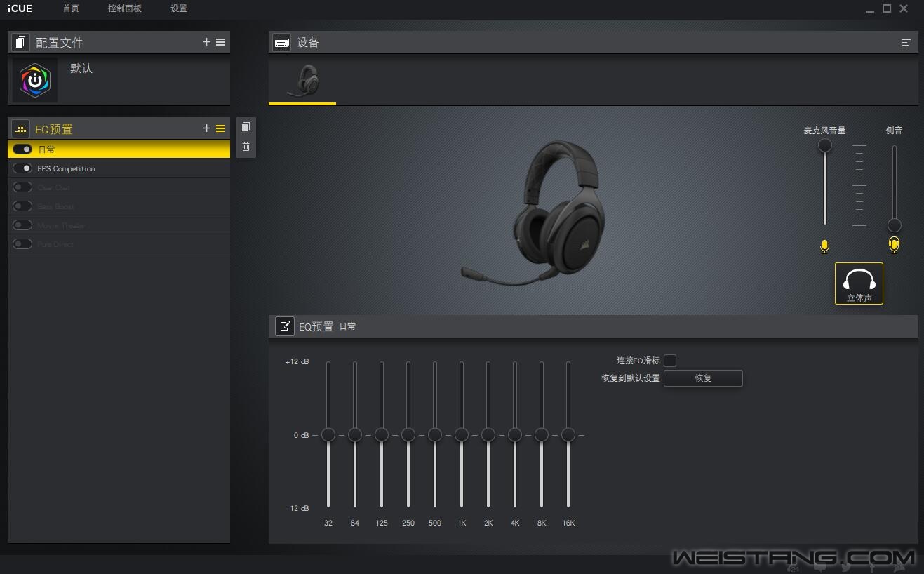924x574 pixels.
Task: Toggle the Clear Chat preset switch
Action: point(22,187)
